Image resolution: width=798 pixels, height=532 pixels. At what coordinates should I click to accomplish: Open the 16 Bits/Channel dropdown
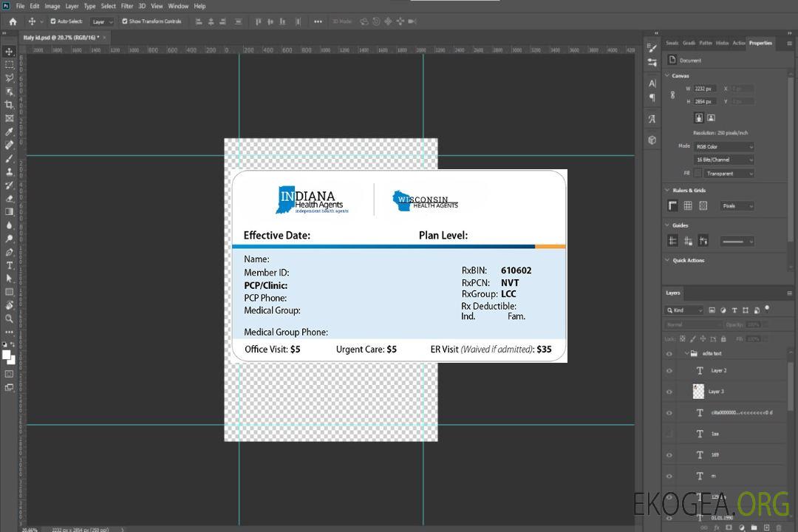coord(723,160)
